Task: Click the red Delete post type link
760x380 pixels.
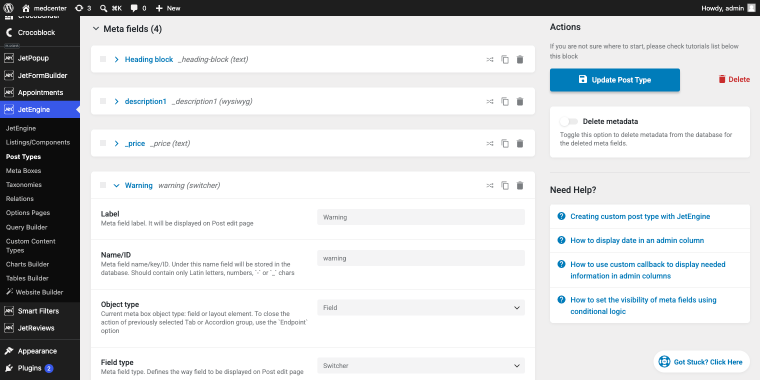Action: 734,79
